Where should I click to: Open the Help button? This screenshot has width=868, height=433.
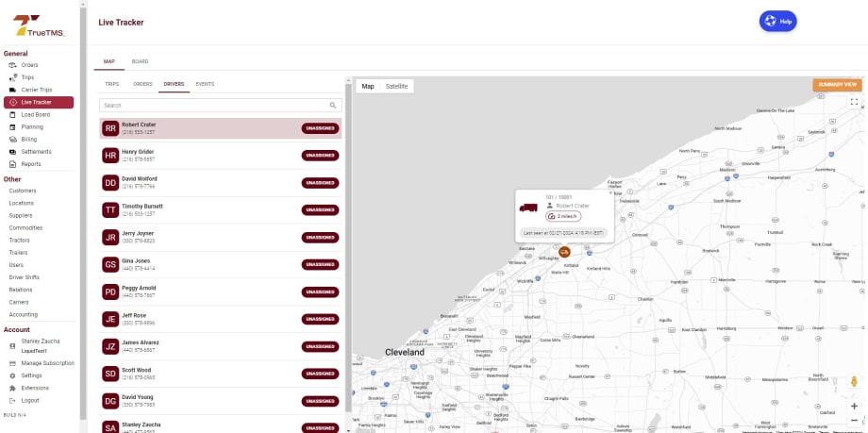coord(778,21)
